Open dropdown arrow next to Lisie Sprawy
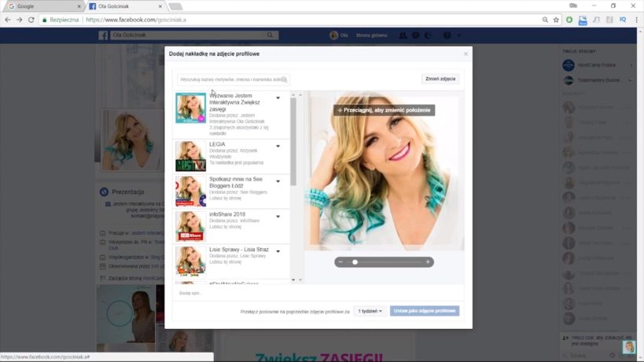The image size is (644, 362). [x=278, y=251]
